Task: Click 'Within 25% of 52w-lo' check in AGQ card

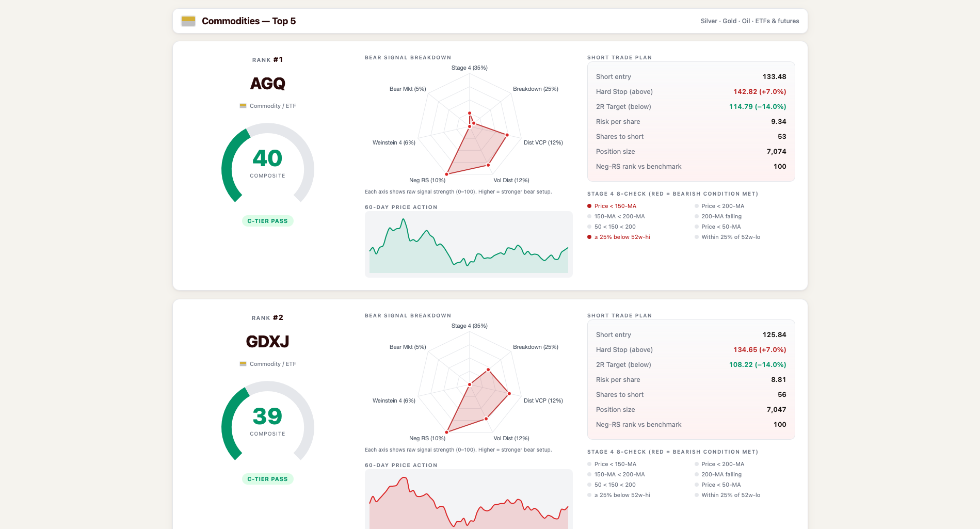Action: (728, 237)
